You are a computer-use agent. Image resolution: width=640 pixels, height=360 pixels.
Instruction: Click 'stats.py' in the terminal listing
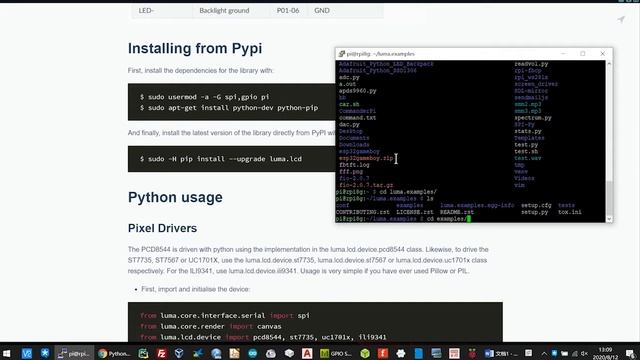pyautogui.click(x=528, y=131)
